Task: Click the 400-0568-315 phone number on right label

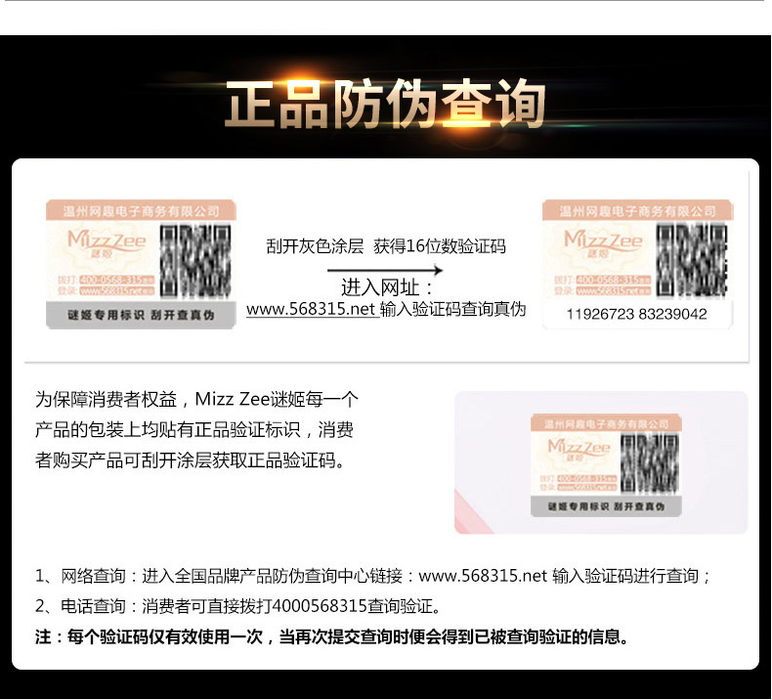Action: (x=613, y=280)
